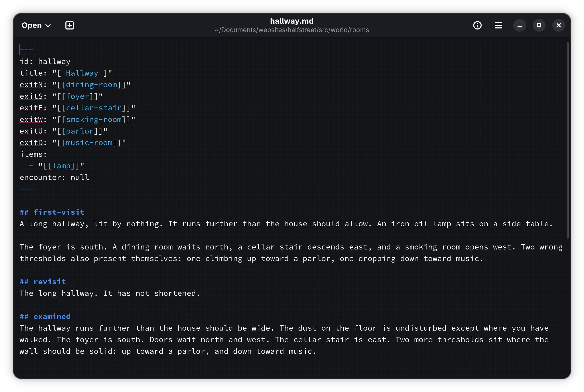Click 'The long hallway. It has not shortened.'
Image resolution: width=584 pixels, height=392 pixels.
coord(110,293)
